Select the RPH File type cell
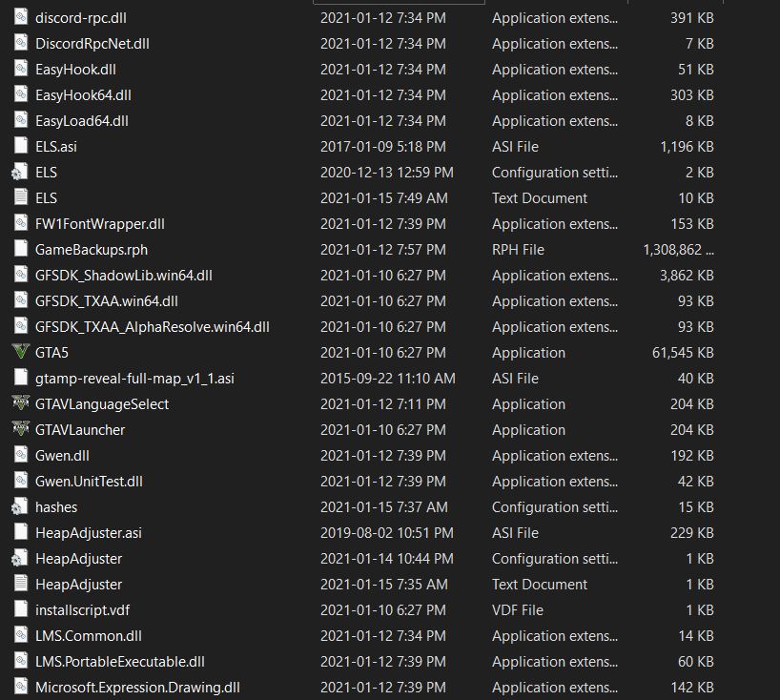Viewport: 780px width, 700px height. [518, 250]
